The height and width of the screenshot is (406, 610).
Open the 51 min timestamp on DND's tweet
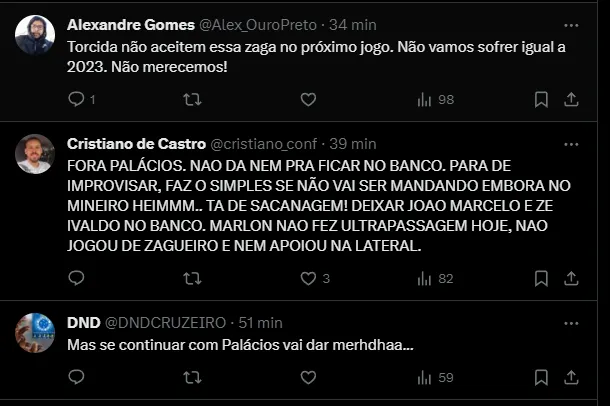260,322
